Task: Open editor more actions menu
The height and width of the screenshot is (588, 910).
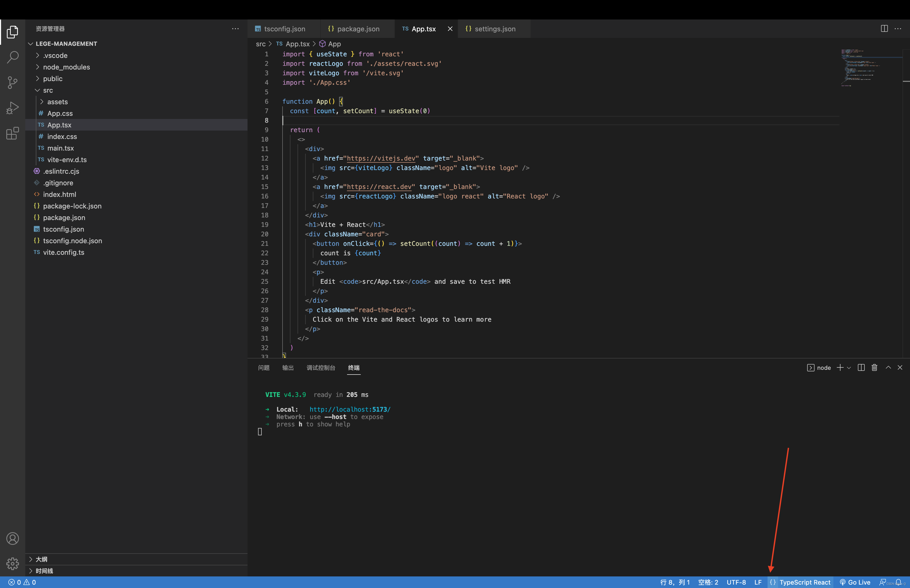Action: click(x=898, y=29)
